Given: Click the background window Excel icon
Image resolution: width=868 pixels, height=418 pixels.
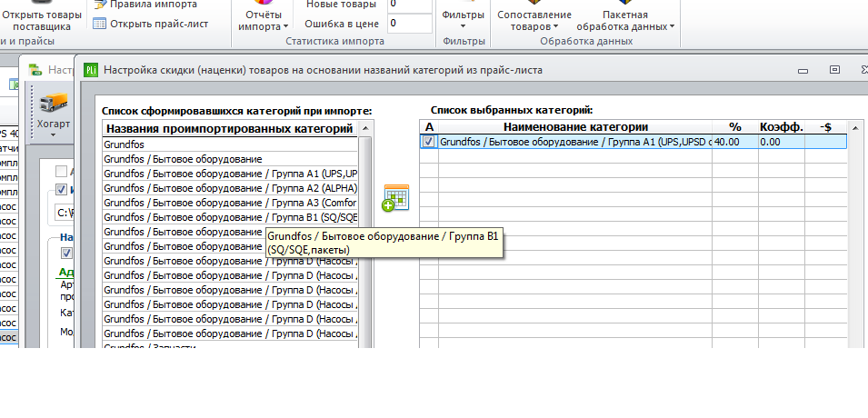Looking at the screenshot, I should click(x=36, y=70).
